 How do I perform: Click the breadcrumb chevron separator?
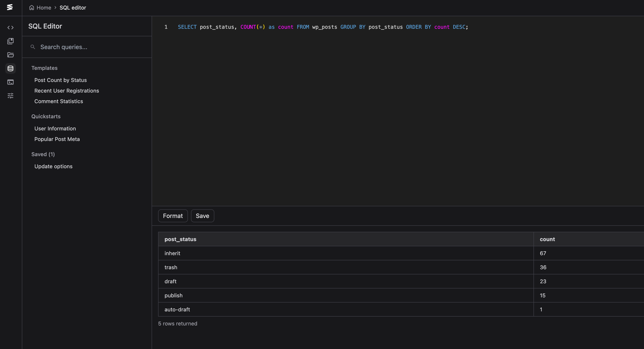tap(55, 8)
